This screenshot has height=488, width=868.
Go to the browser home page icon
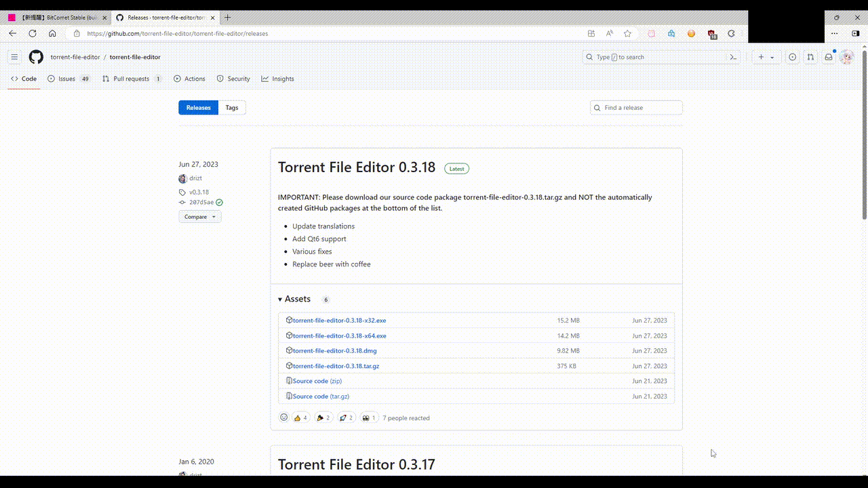pos(52,33)
